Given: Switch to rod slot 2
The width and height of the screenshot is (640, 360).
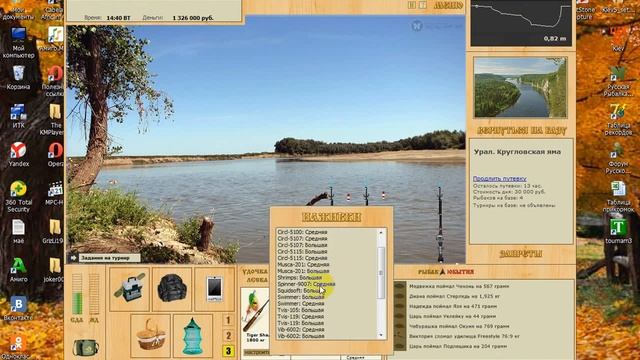Looking at the screenshot, I should click(x=228, y=336).
